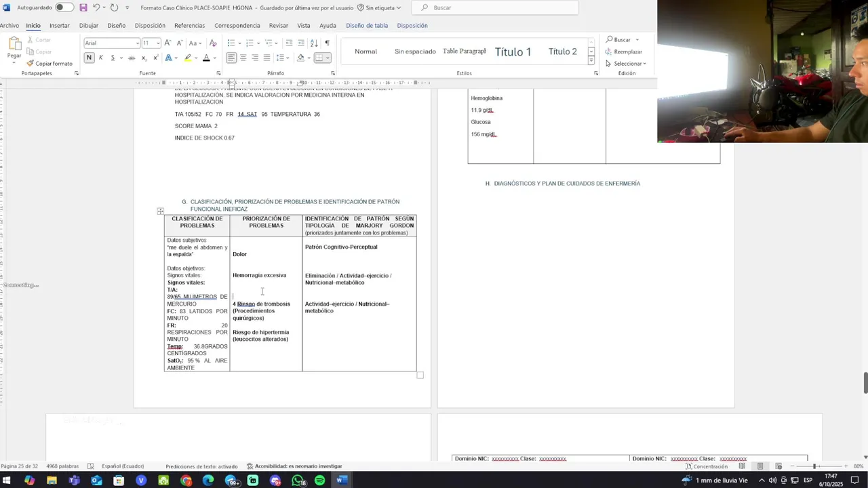Viewport: 868px width, 488px height.
Task: Click the multilevel list icon
Action: 268,43
